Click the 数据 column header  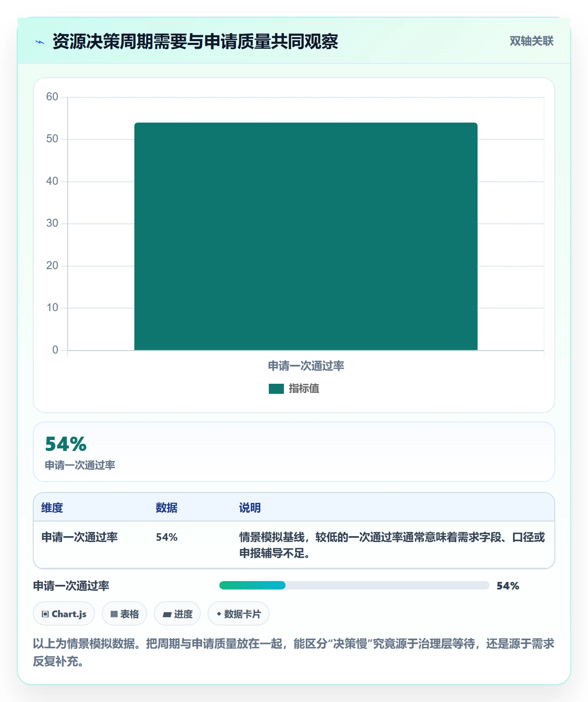167,508
